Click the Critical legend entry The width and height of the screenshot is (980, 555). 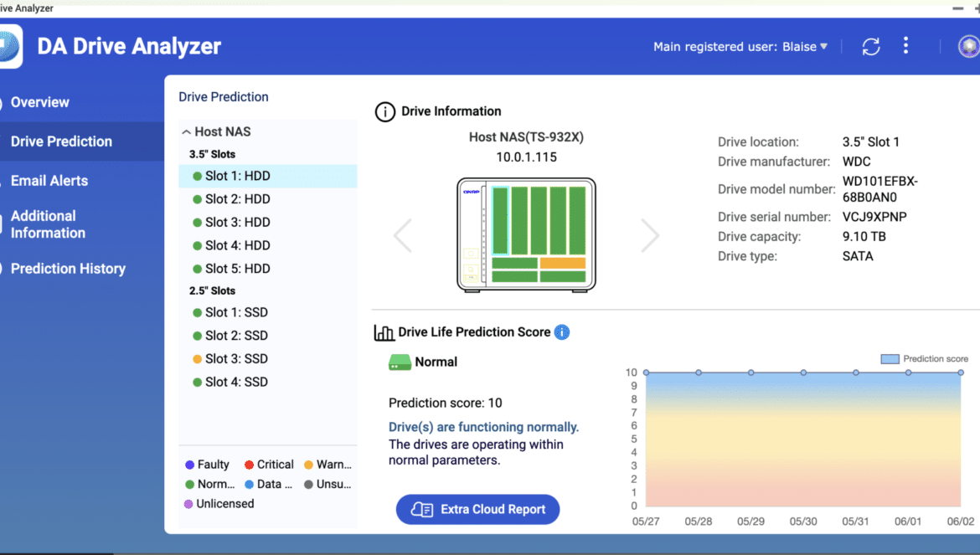269,465
